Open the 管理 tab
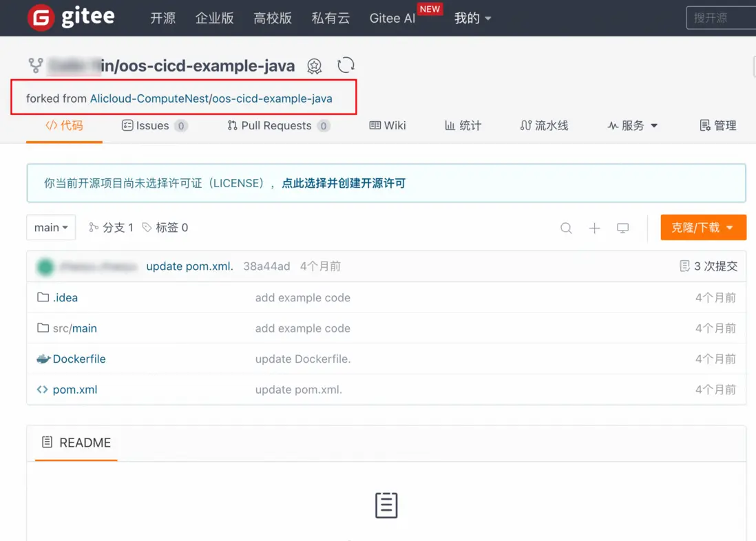 tap(718, 126)
